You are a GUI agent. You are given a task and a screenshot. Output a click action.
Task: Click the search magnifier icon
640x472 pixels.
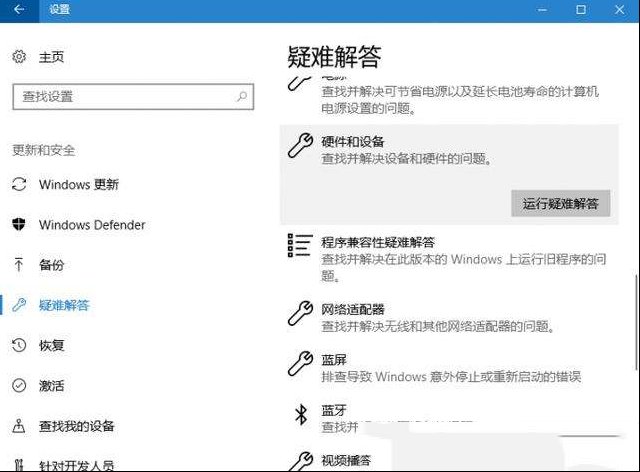point(242,97)
